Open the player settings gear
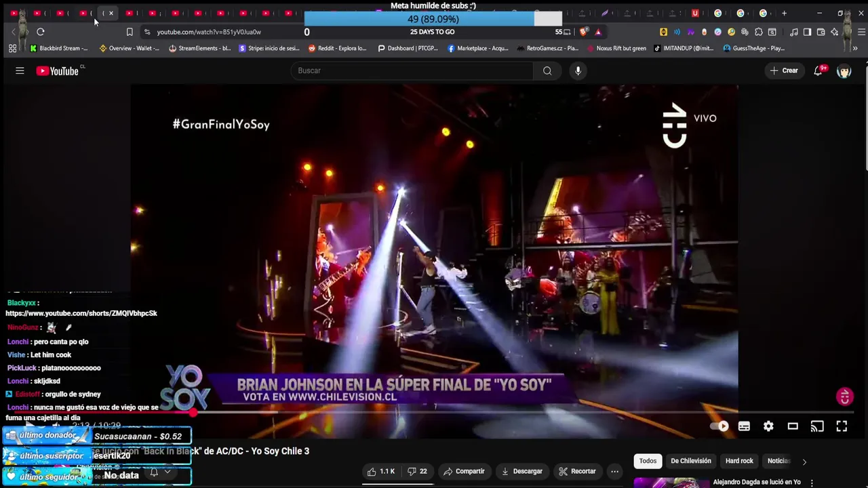 pos(768,426)
